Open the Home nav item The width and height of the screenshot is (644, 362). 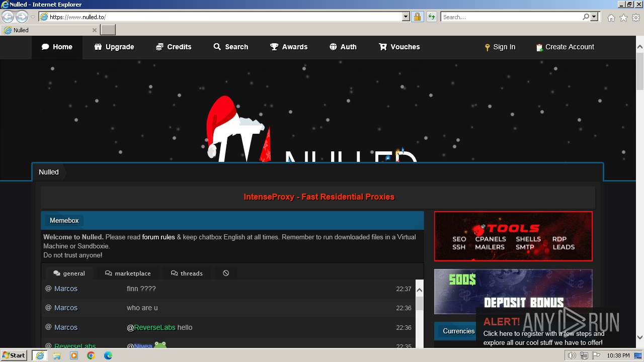click(x=57, y=47)
